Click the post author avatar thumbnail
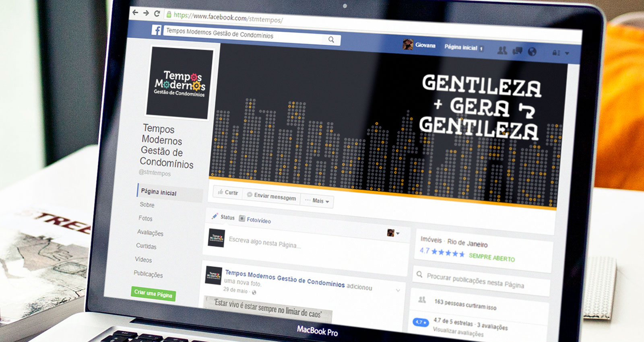The height and width of the screenshot is (342, 644). click(213, 275)
